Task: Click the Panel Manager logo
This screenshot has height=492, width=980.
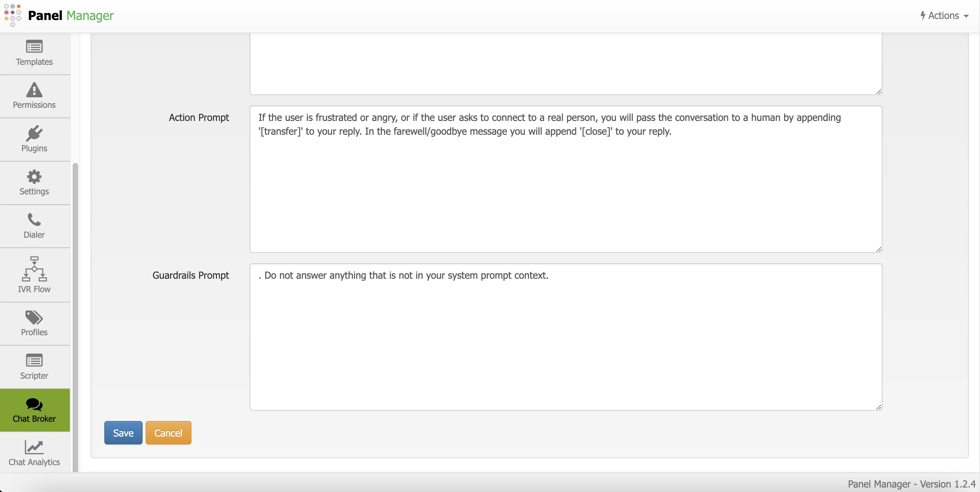Action: tap(12, 16)
